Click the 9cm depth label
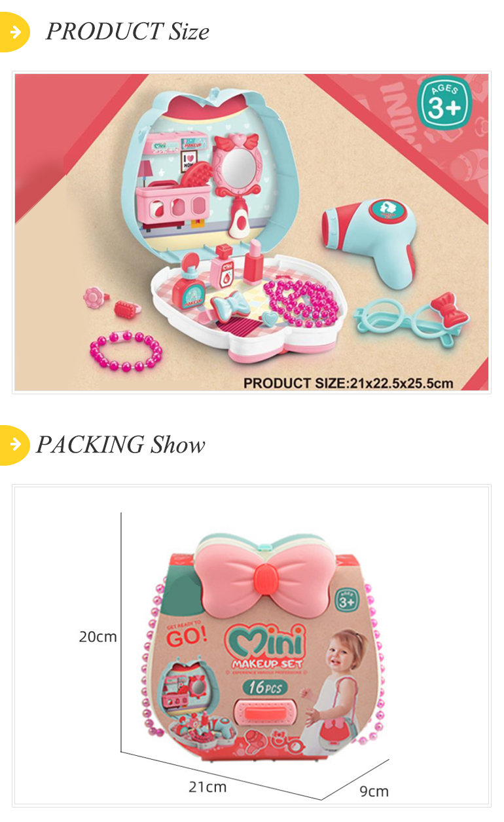 tap(374, 791)
